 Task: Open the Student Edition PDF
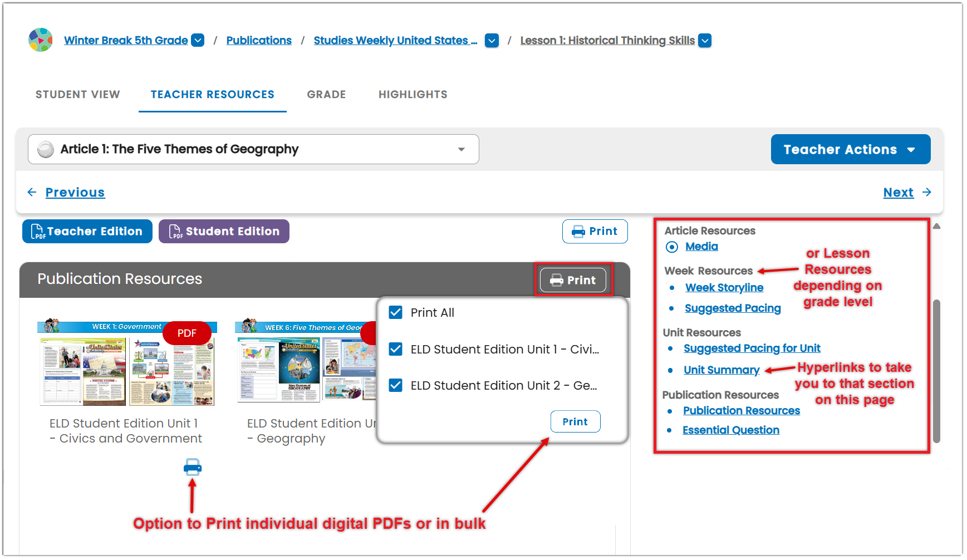point(224,231)
